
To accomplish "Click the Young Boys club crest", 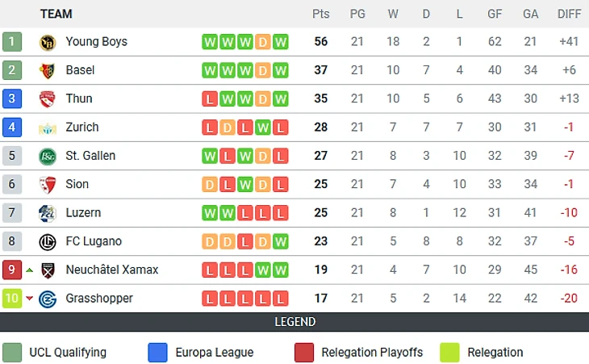I will (x=47, y=42).
